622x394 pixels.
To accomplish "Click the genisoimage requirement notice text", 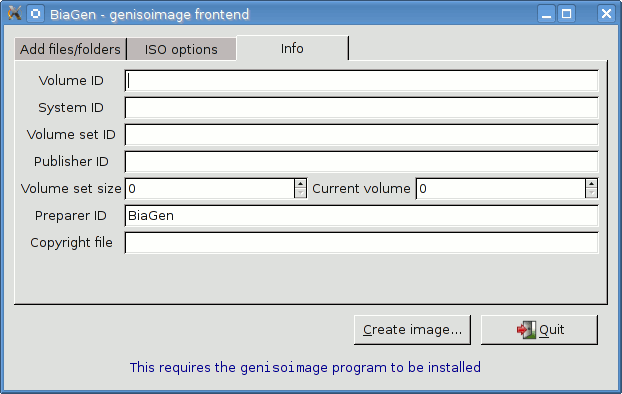I will tap(305, 367).
